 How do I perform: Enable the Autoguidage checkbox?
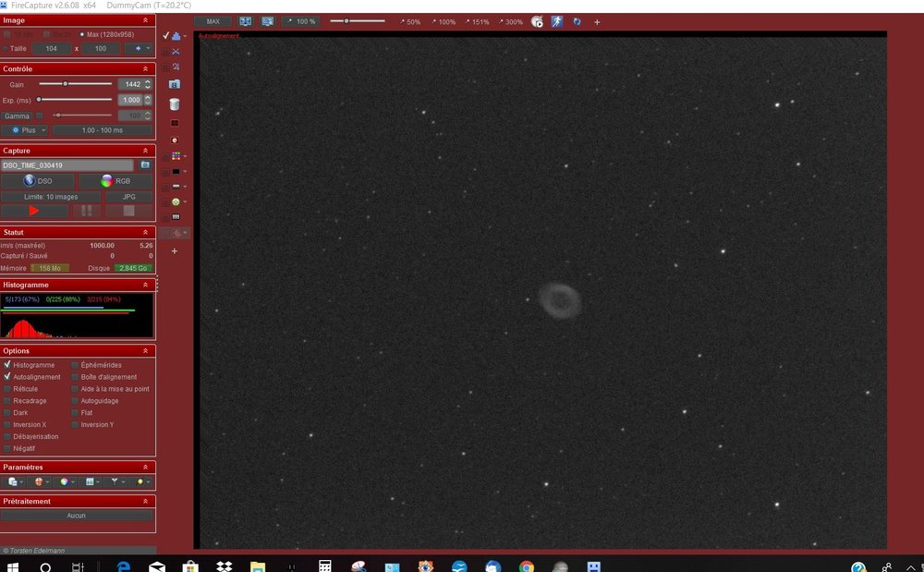[x=75, y=400]
